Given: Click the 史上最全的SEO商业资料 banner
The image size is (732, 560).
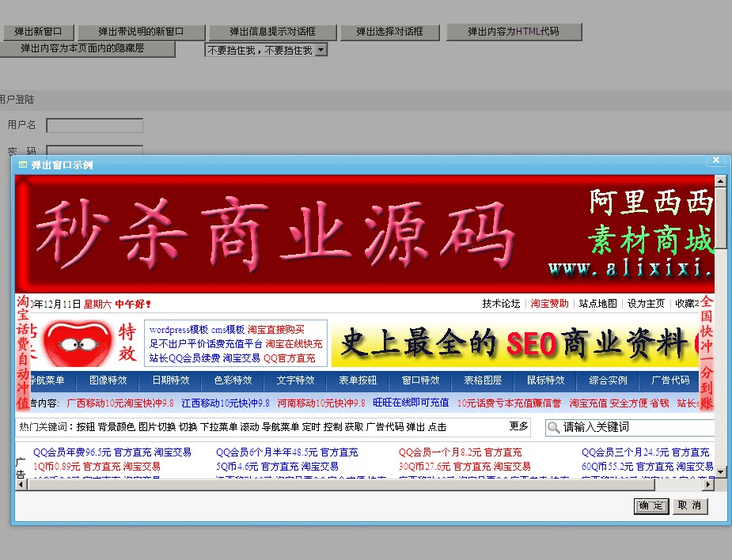Looking at the screenshot, I should coord(515,344).
